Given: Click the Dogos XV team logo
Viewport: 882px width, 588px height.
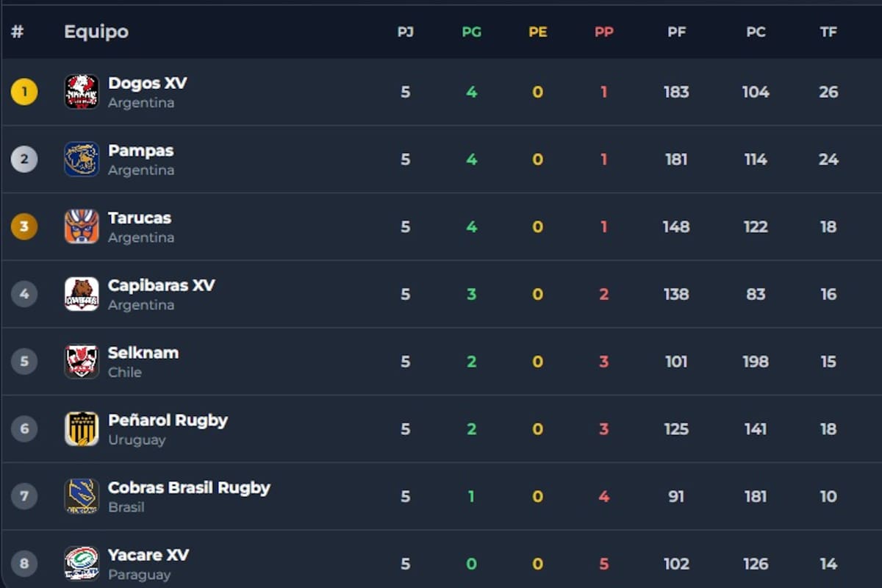Looking at the screenshot, I should click(82, 92).
